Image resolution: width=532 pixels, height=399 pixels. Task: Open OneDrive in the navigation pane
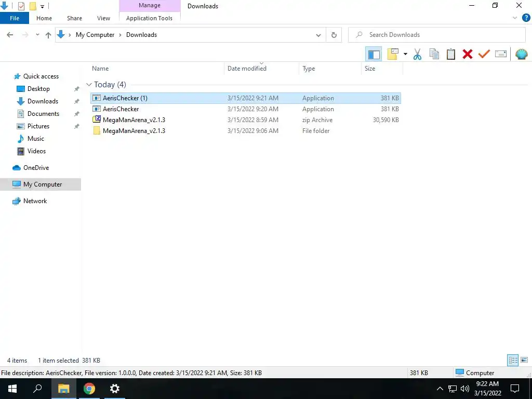[36, 168]
